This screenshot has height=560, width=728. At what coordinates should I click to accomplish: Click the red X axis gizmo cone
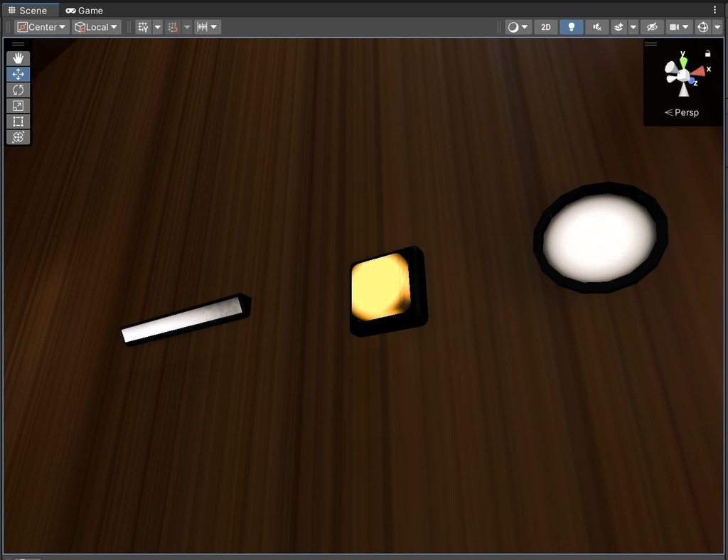tap(698, 72)
